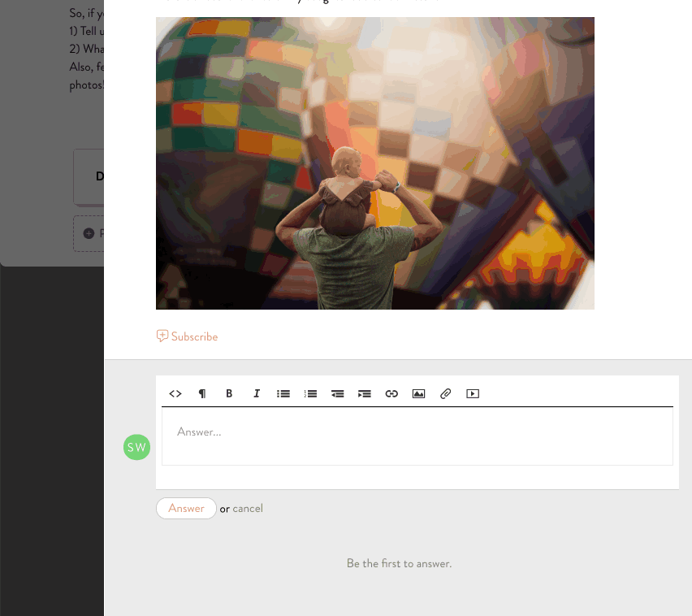The image size is (692, 616).
Task: Toggle italic formatting
Action: point(257,393)
